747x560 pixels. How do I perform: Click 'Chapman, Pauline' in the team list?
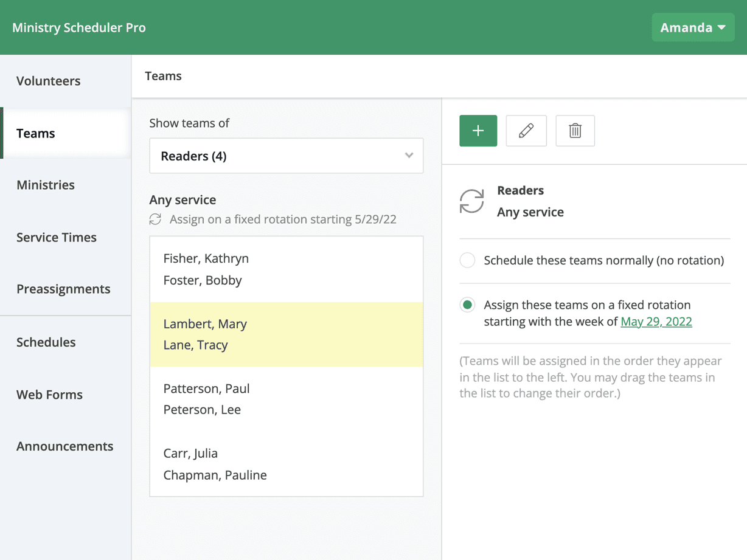pos(215,475)
